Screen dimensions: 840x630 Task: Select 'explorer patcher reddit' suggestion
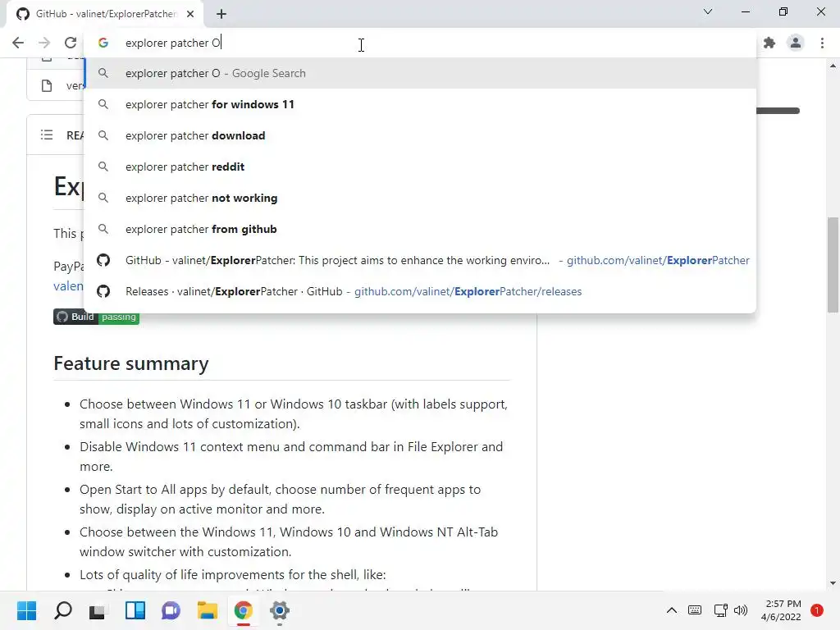point(421,167)
